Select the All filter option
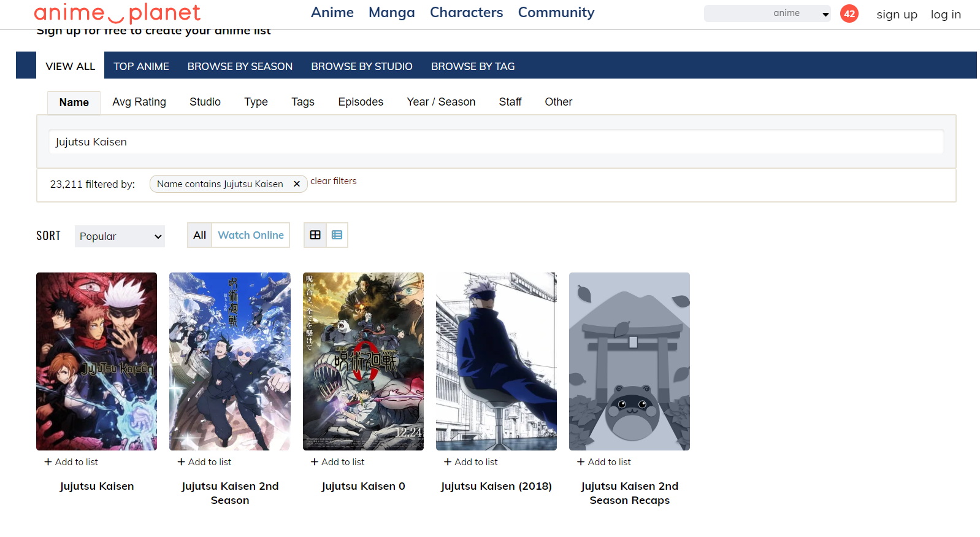 pos(199,235)
